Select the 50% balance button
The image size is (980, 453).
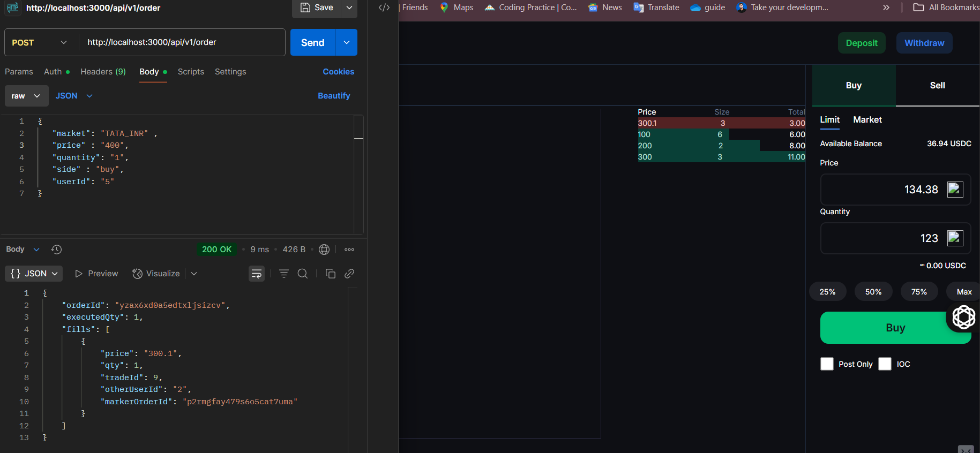[x=873, y=292]
